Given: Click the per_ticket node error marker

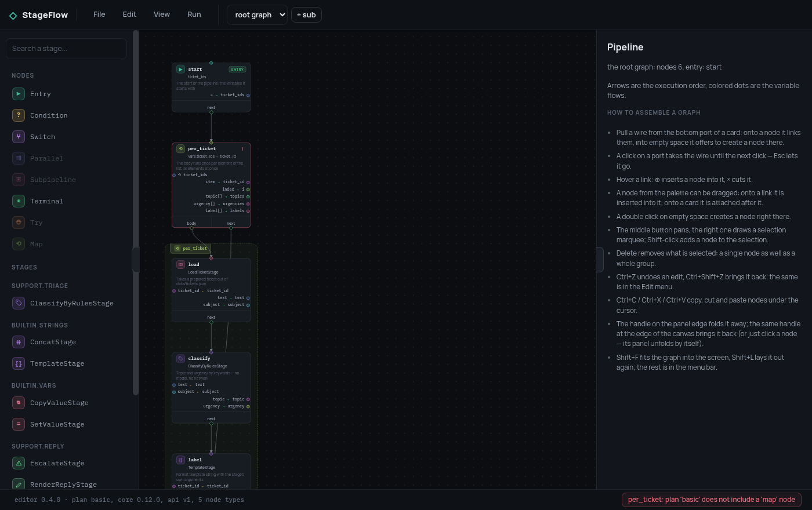Looking at the screenshot, I should pos(242,149).
